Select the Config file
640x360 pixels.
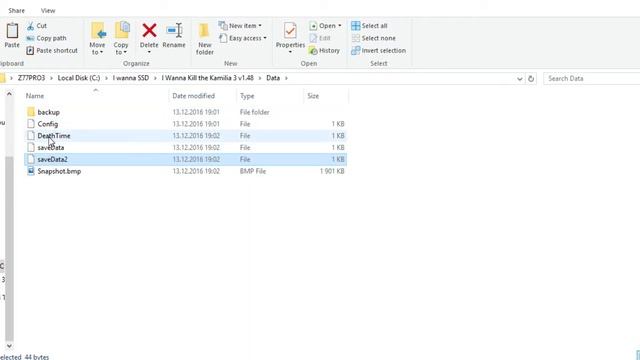tap(186, 124)
